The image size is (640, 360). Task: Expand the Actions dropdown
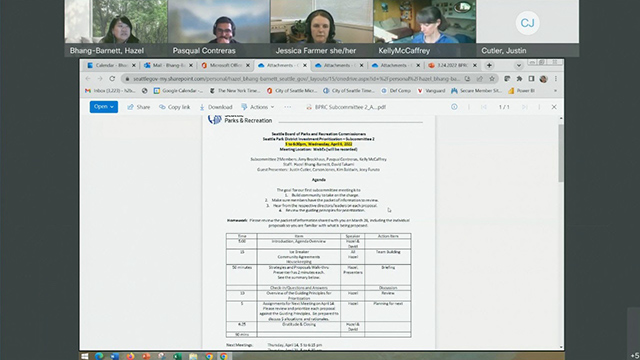(258, 107)
